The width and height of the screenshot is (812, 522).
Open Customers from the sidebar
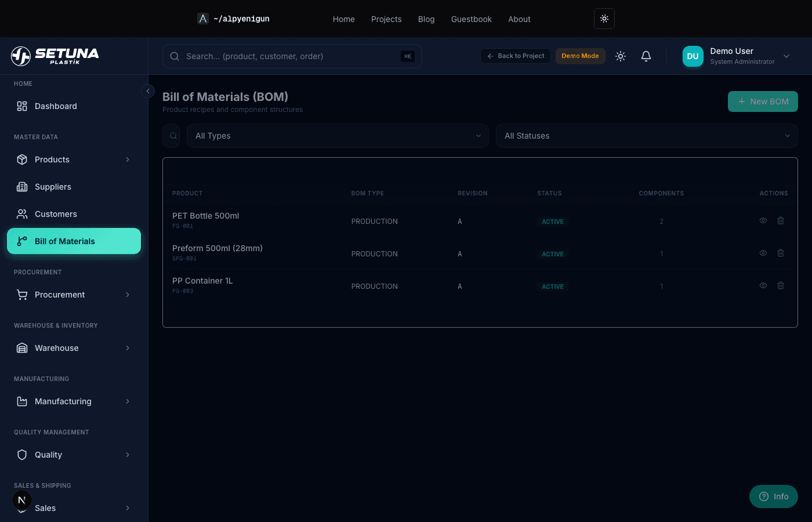pos(56,214)
